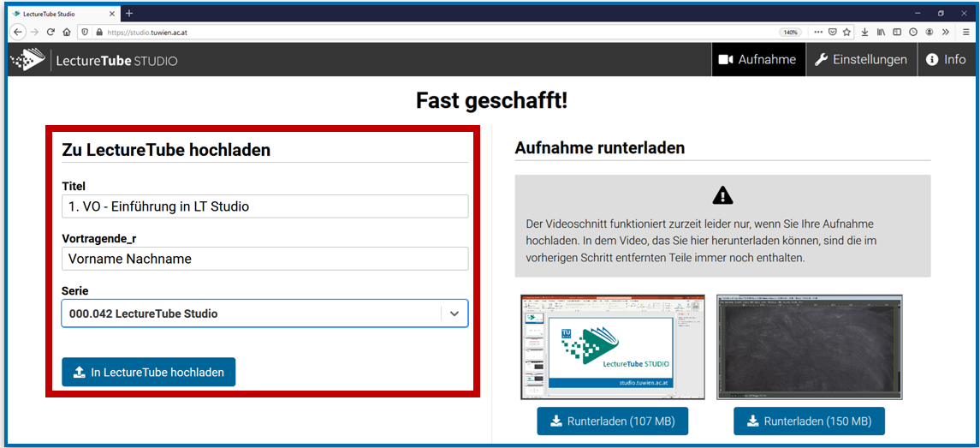
Task: Open the Firefox library icon
Action: [x=881, y=32]
